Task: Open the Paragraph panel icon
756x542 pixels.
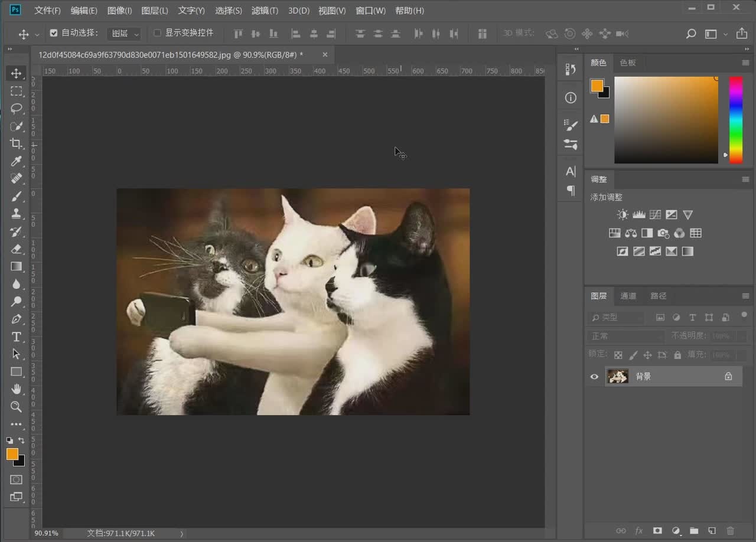Action: tap(571, 190)
